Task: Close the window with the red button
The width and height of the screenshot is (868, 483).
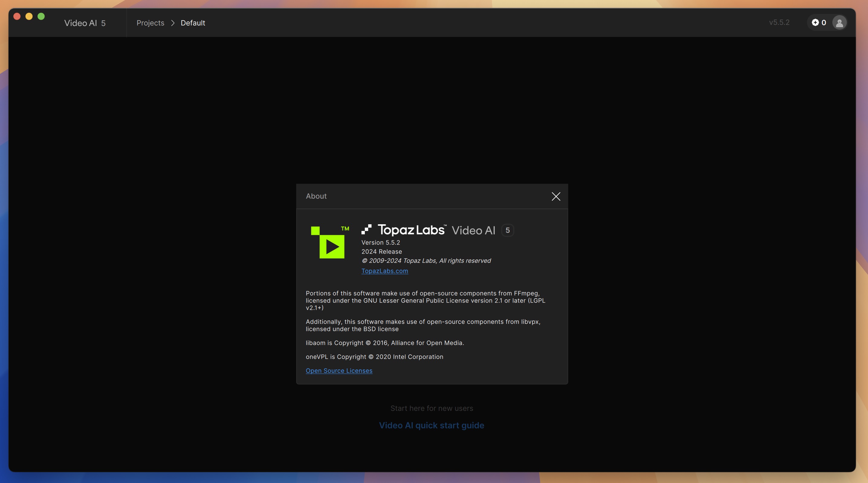Action: click(x=17, y=16)
